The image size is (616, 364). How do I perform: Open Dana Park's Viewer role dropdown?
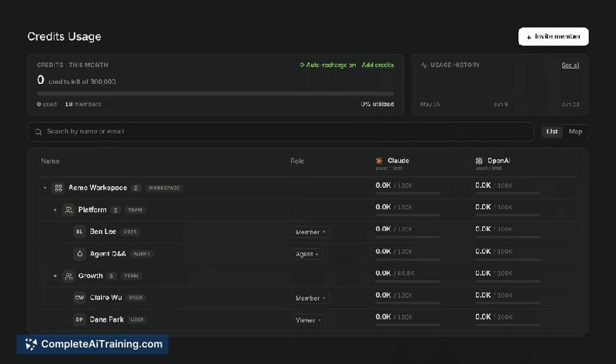tap(307, 320)
